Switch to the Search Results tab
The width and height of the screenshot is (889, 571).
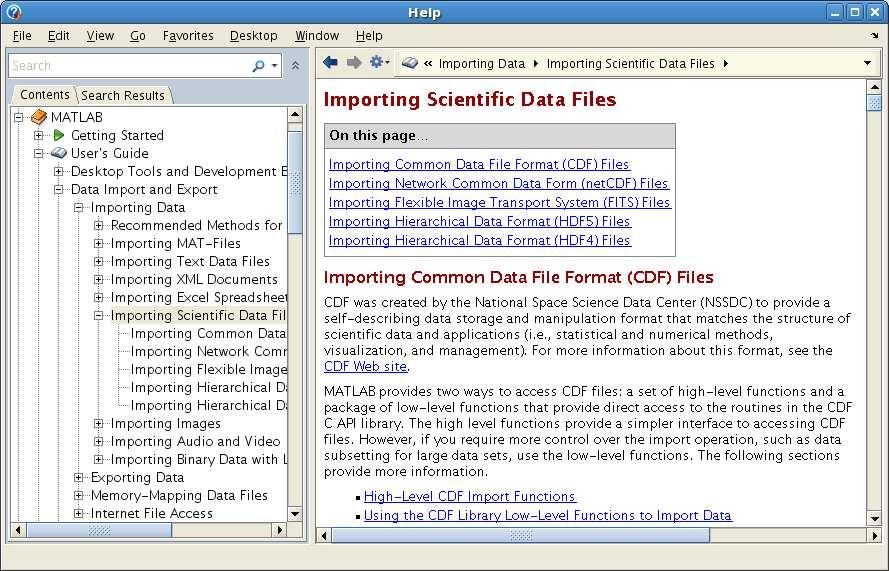tap(123, 95)
